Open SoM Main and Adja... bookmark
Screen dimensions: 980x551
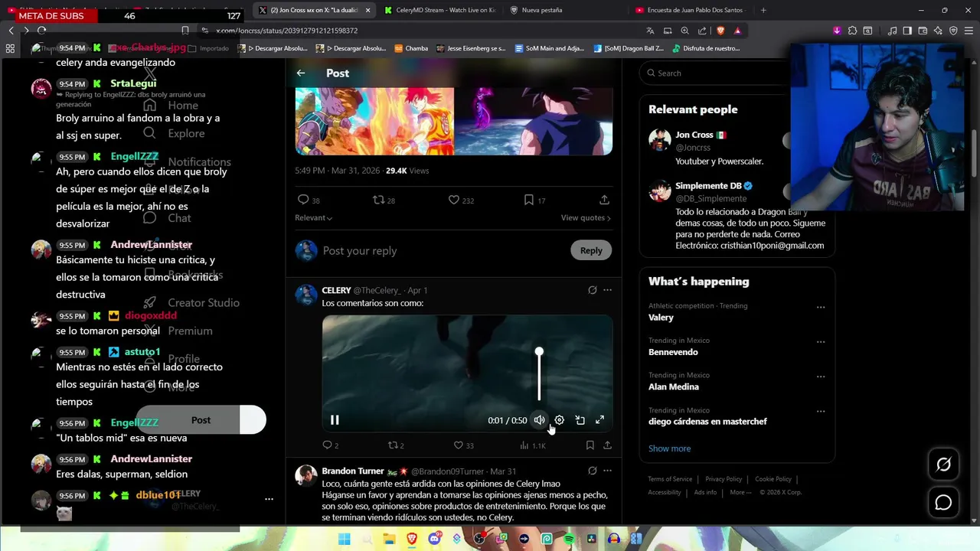[x=550, y=48]
